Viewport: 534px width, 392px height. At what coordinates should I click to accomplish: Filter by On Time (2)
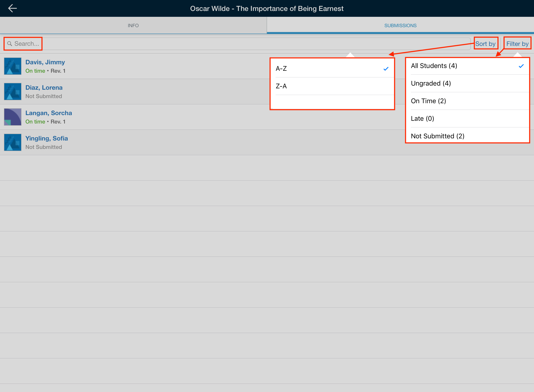pyautogui.click(x=428, y=101)
